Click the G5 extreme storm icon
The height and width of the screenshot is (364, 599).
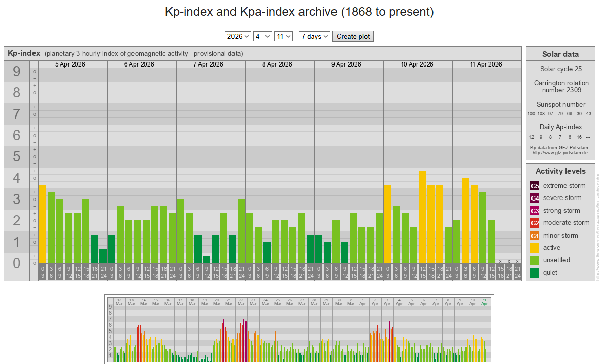pyautogui.click(x=535, y=186)
